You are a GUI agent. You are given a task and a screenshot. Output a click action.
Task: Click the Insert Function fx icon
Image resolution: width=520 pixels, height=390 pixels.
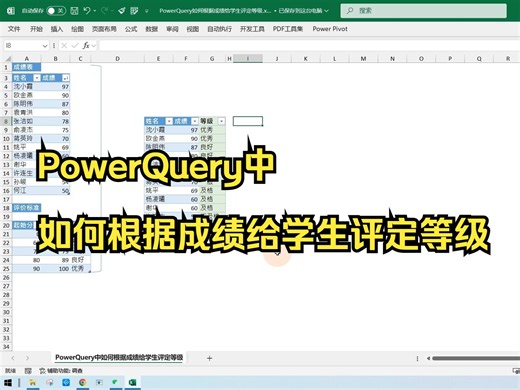click(x=86, y=46)
